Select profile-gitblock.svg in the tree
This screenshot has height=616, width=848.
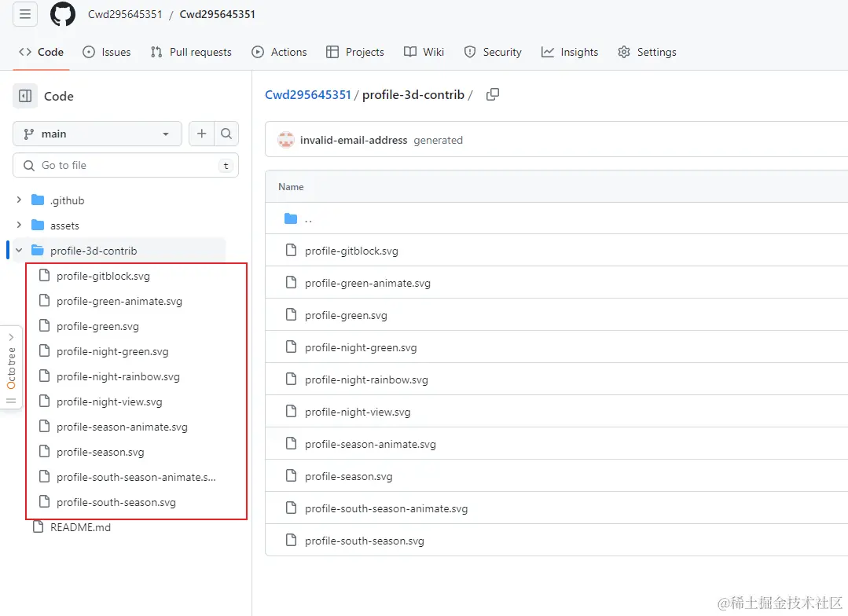[x=103, y=276]
